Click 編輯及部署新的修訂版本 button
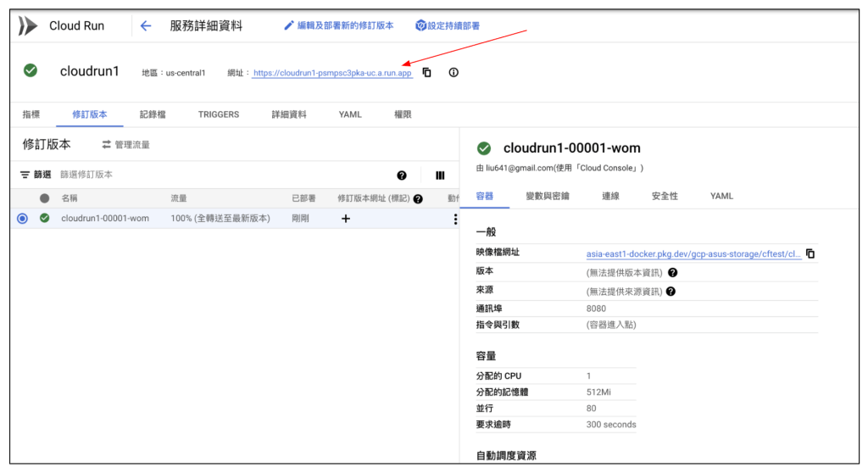Image resolution: width=868 pixels, height=473 pixels. pyautogui.click(x=338, y=25)
